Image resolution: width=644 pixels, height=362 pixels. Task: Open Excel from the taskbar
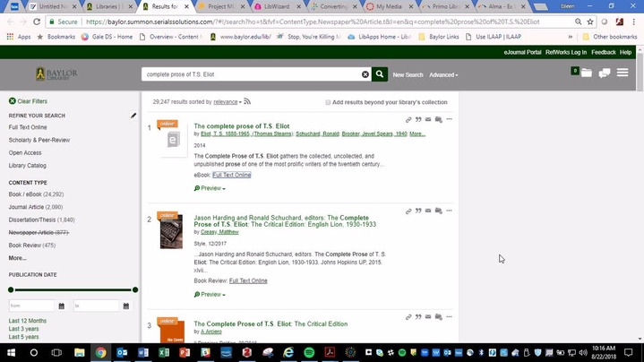click(164, 352)
